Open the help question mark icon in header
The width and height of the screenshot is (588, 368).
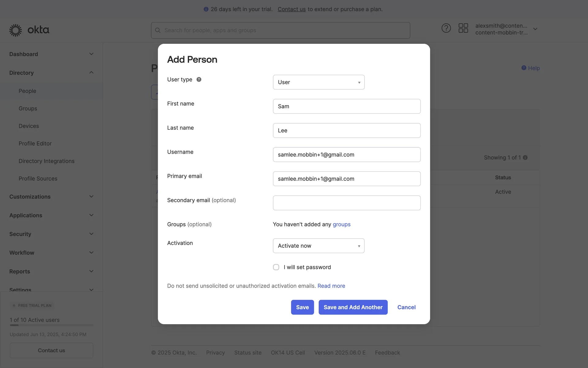click(446, 28)
